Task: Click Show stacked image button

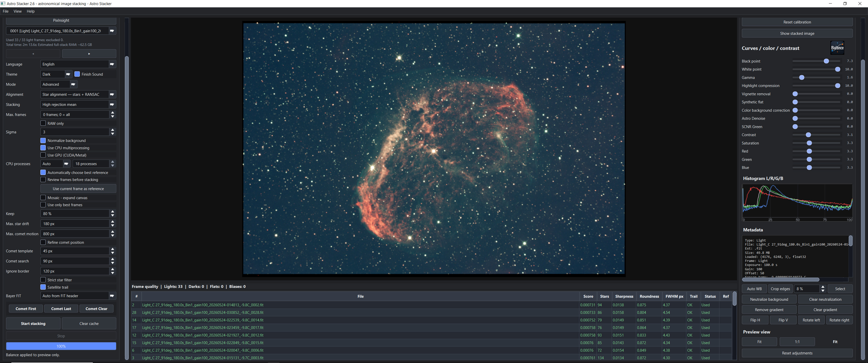Action: pos(797,33)
